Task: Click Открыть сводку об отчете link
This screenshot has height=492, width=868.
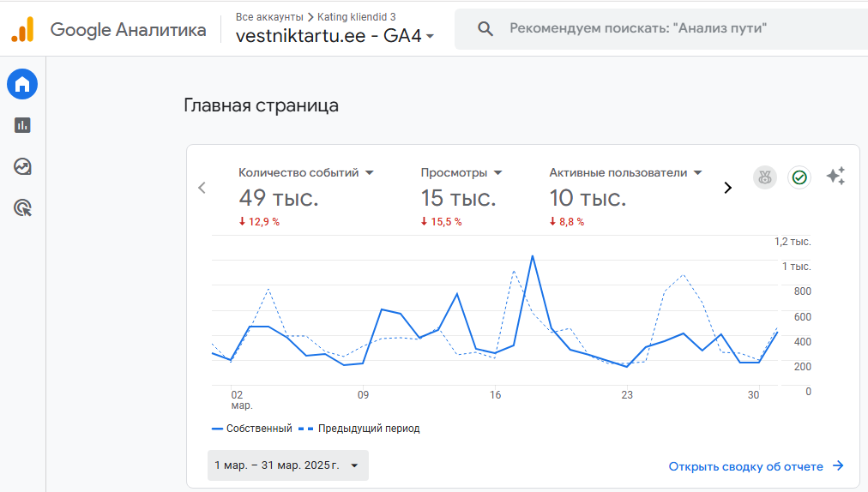Action: coord(756,466)
